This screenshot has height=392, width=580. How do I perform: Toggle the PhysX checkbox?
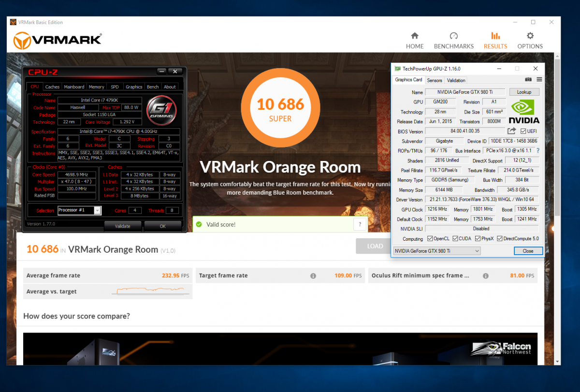478,239
